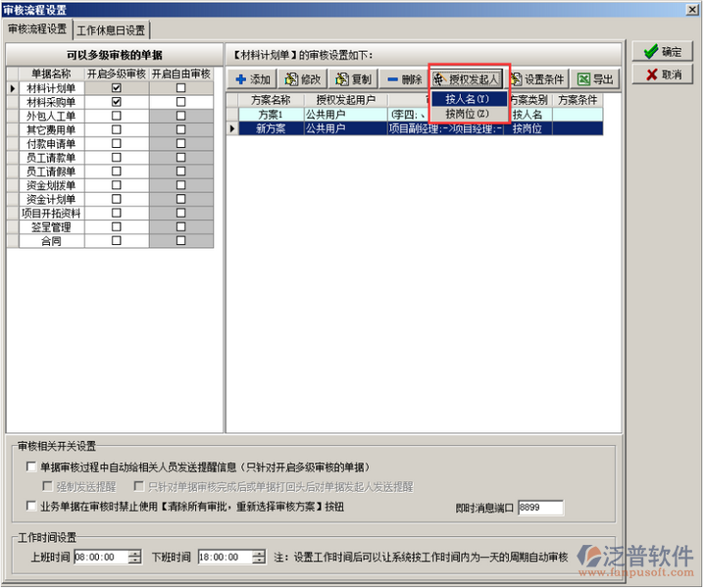704x588 pixels.
Task: Increase the 上班时间 time spinner
Action: [x=134, y=553]
